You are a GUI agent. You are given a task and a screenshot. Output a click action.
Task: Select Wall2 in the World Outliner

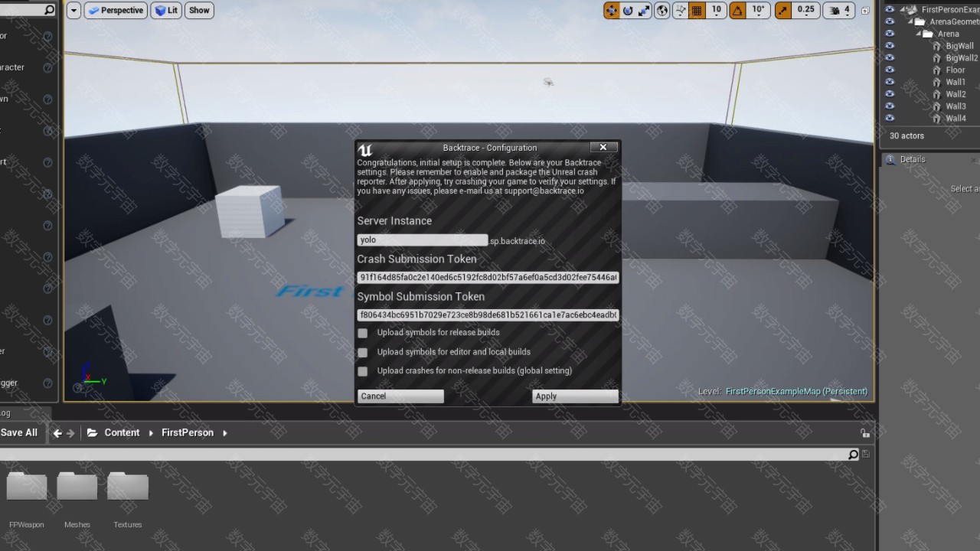coord(955,94)
